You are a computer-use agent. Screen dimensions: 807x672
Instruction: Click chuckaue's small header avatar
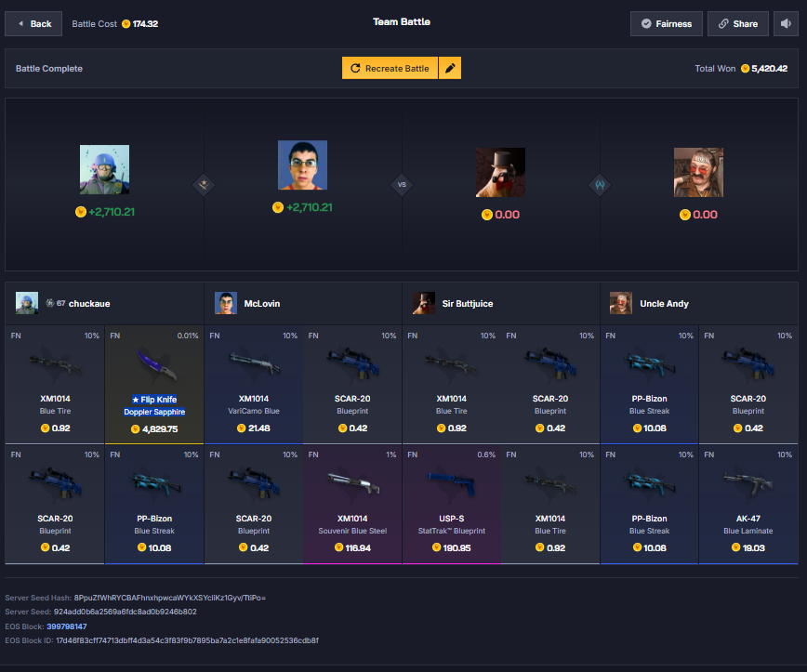click(x=27, y=303)
